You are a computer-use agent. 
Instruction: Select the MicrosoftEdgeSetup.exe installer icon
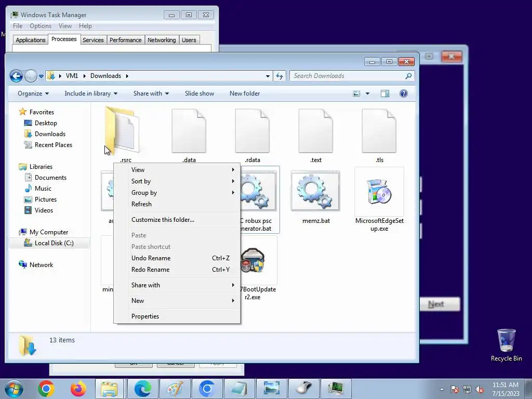379,191
